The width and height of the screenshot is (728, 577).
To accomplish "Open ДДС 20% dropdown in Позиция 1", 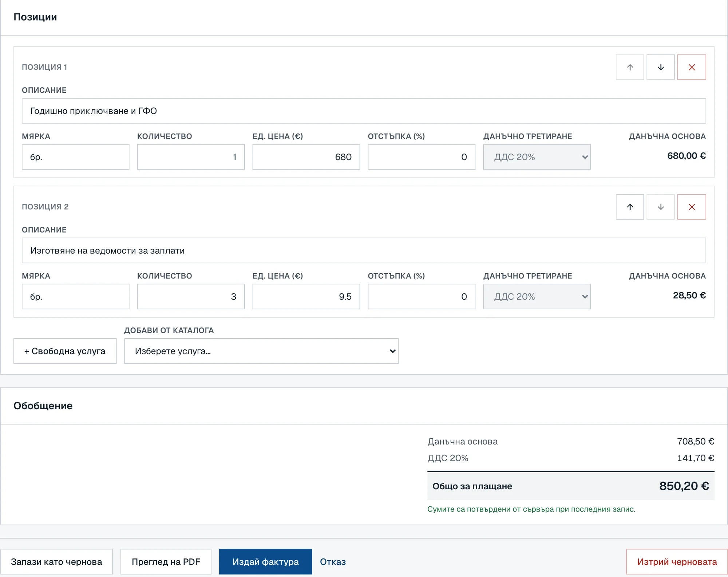I will (x=537, y=157).
